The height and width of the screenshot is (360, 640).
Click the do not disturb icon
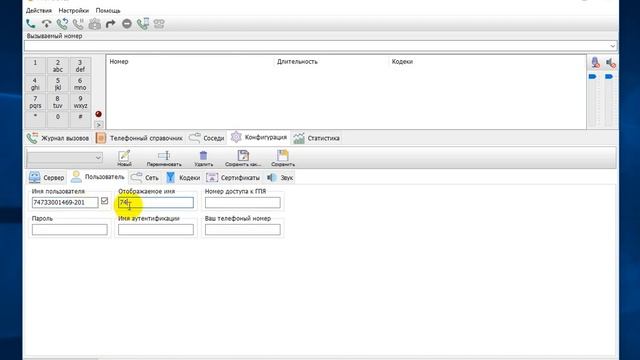[127, 24]
